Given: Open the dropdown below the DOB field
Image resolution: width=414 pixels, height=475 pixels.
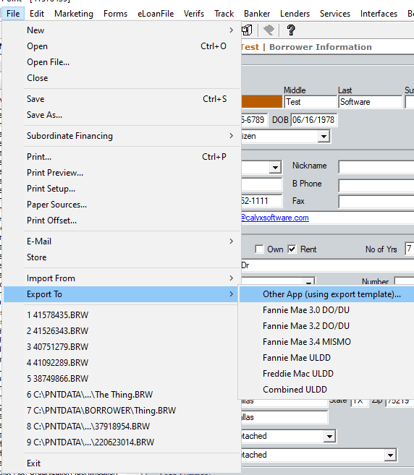Looking at the screenshot, I should click(x=323, y=136).
